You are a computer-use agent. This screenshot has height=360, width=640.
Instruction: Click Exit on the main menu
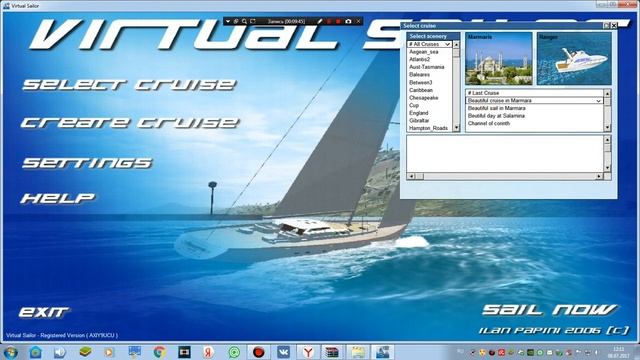click(44, 312)
